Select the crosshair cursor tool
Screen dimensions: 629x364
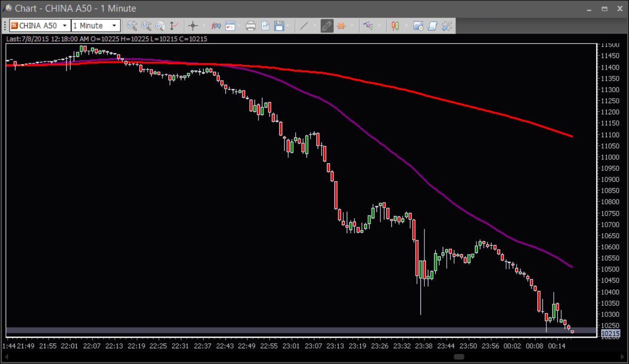pos(193,26)
